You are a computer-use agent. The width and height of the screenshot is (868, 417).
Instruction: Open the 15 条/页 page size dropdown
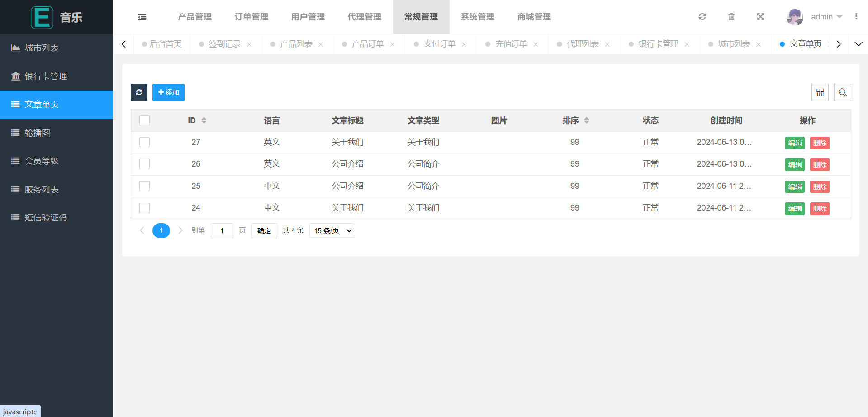(332, 230)
